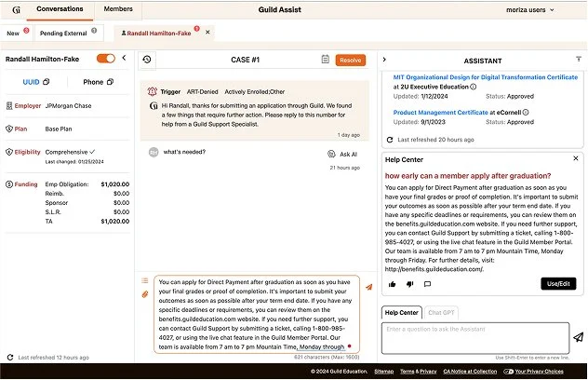Switch to the New conversations tab
This screenshot has height=380, width=588.
click(13, 34)
